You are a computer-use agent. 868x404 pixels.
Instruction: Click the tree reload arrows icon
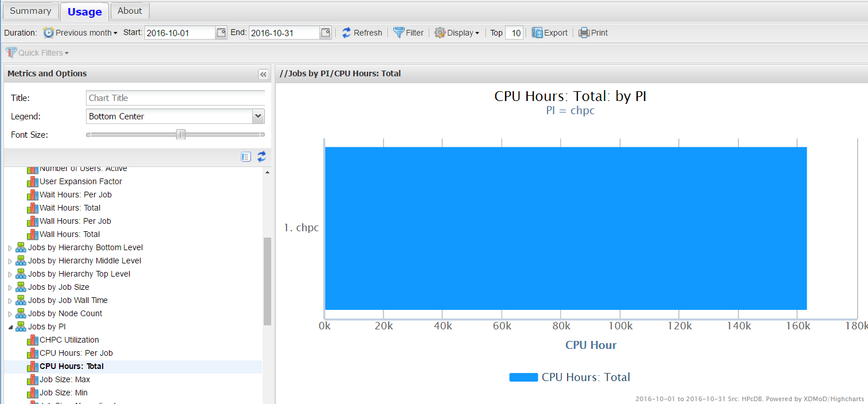tap(261, 157)
